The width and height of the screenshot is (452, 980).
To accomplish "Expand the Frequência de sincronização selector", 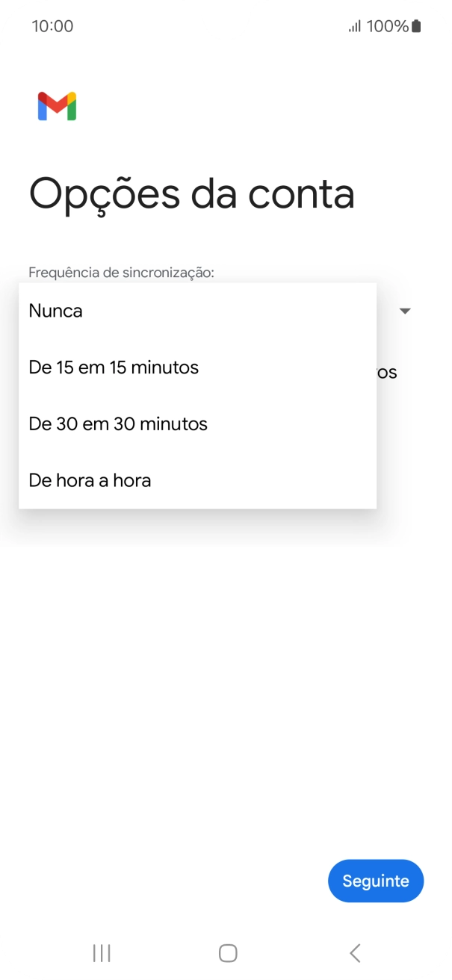I will tap(404, 310).
